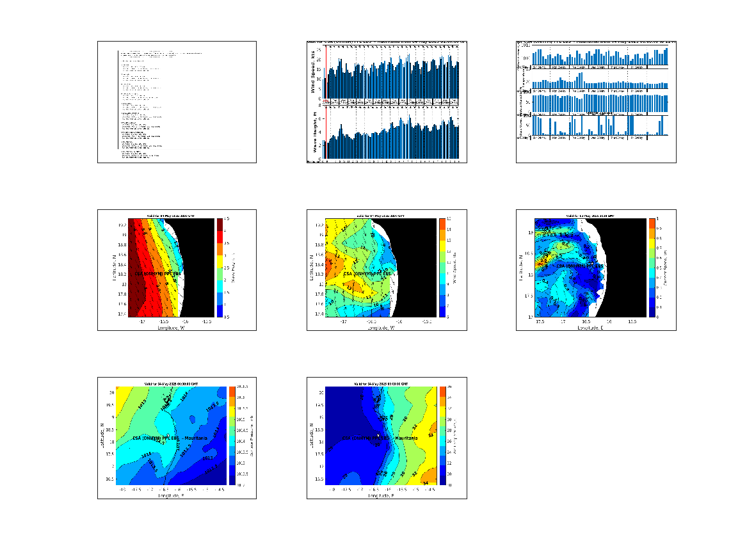
Task: Click 'Valid for 04-May-2025' title on pressure map
Action: tap(171, 384)
